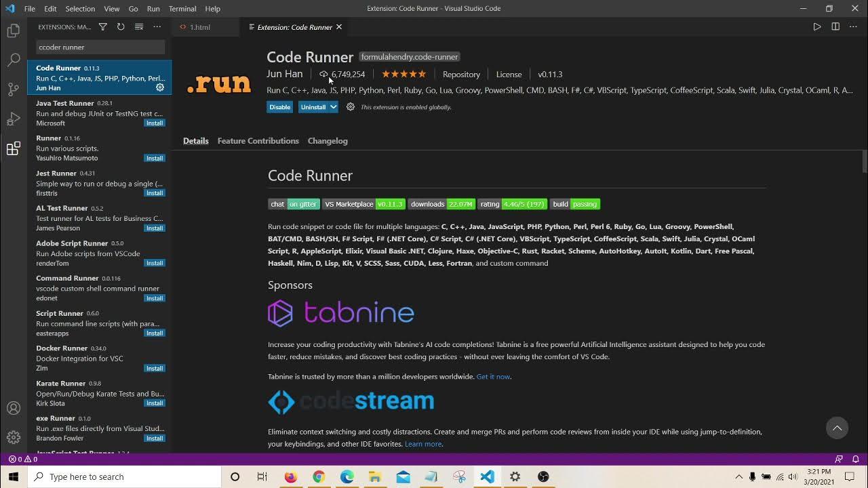Open the codestream sponsor logo

coord(351,401)
